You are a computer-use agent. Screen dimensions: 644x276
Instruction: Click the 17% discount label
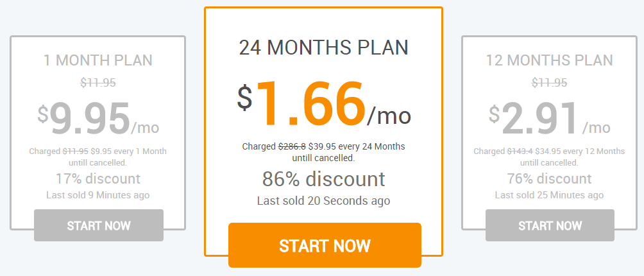pos(98,178)
